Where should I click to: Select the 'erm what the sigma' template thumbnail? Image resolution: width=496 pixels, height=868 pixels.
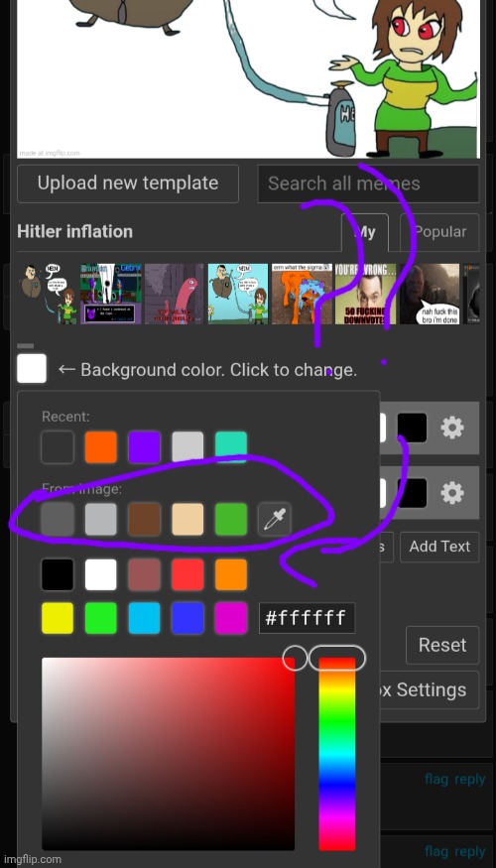coord(302,294)
